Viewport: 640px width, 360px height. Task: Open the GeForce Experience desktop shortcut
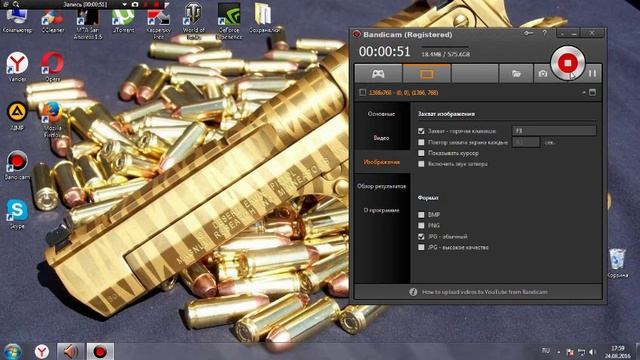[x=229, y=21]
